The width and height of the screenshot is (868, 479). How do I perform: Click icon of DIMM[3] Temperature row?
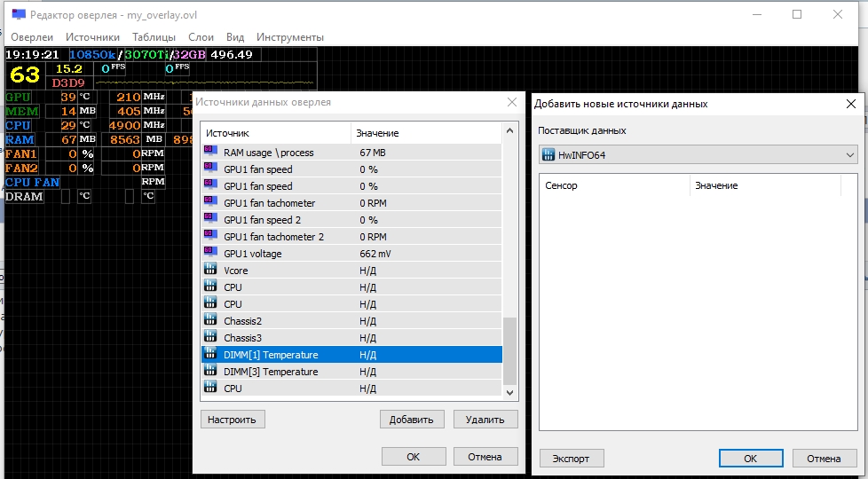(x=209, y=370)
